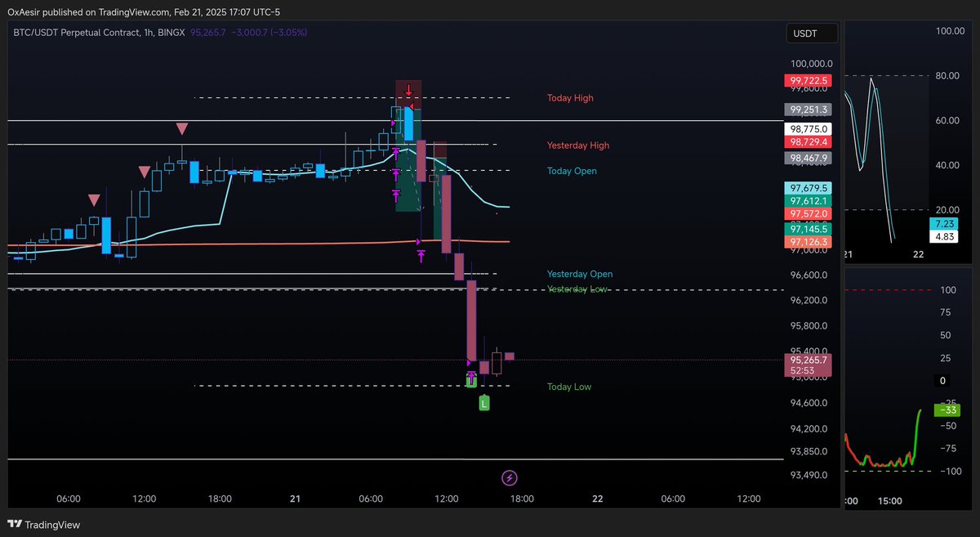Click the 97,572.0 red price tag

[x=808, y=214]
